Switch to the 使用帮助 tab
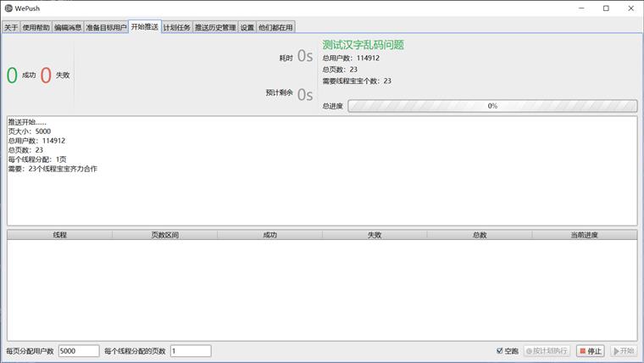The width and height of the screenshot is (644, 363). point(36,27)
